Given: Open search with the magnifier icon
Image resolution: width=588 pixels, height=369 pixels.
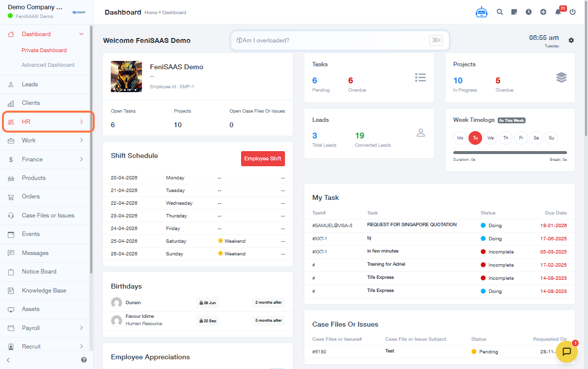Looking at the screenshot, I should 500,12.
